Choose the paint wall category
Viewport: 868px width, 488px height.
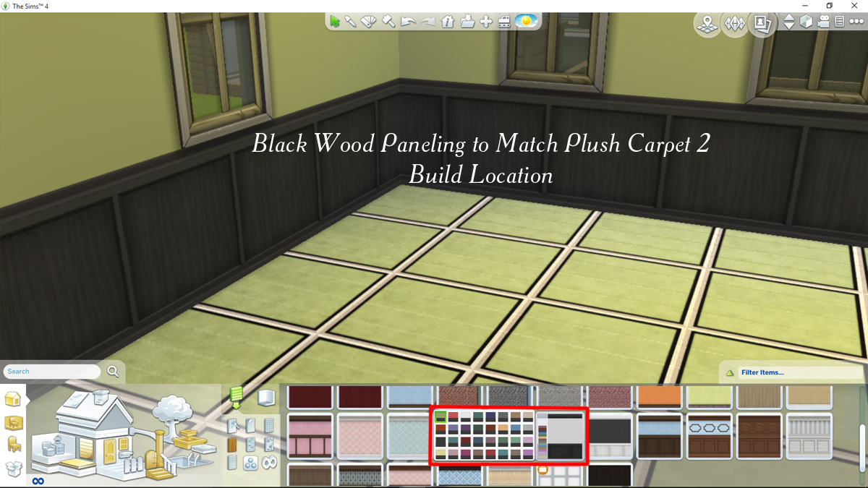(233, 426)
